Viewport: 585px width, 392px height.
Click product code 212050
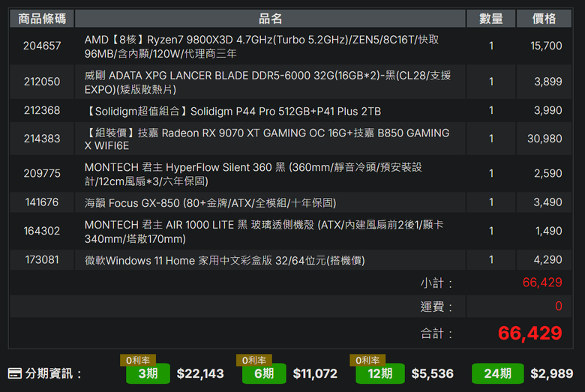coord(42,82)
